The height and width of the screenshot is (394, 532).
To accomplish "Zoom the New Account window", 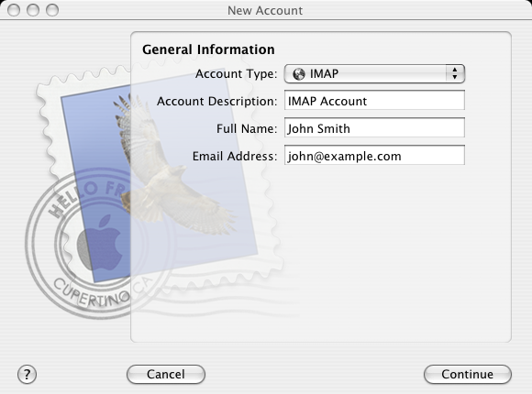I will 52,10.
